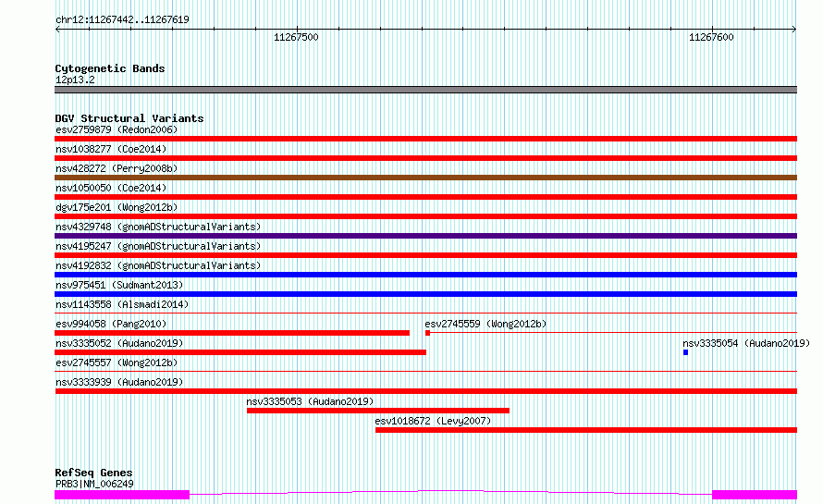This screenshot has width=823, height=504.
Task: Open variant nsv1143558 (Alsmadi2014)
Action: click(122, 304)
